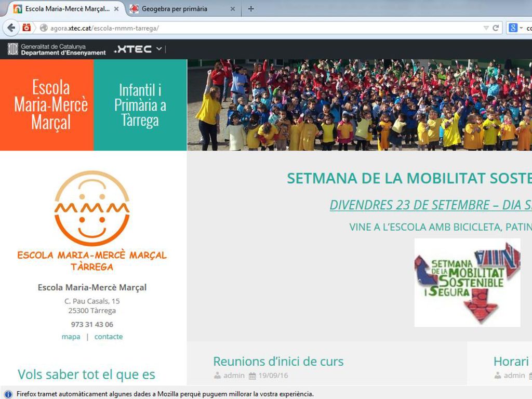Open the contacte link
This screenshot has width=532, height=399.
click(109, 337)
